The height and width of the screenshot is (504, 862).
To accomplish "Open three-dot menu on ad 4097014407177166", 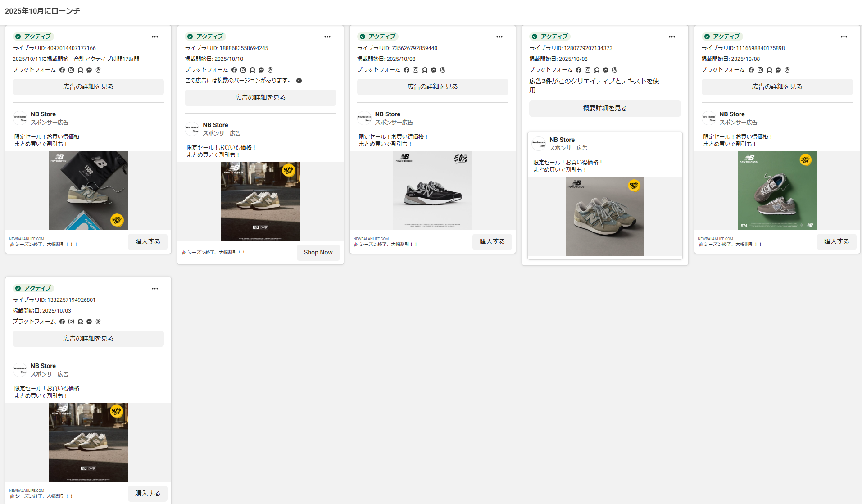I will click(155, 37).
